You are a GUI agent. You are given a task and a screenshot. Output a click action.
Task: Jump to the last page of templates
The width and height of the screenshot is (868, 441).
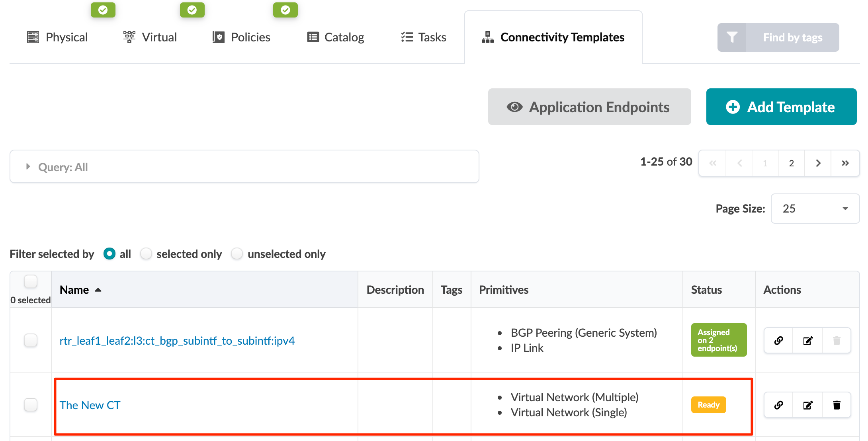click(845, 163)
